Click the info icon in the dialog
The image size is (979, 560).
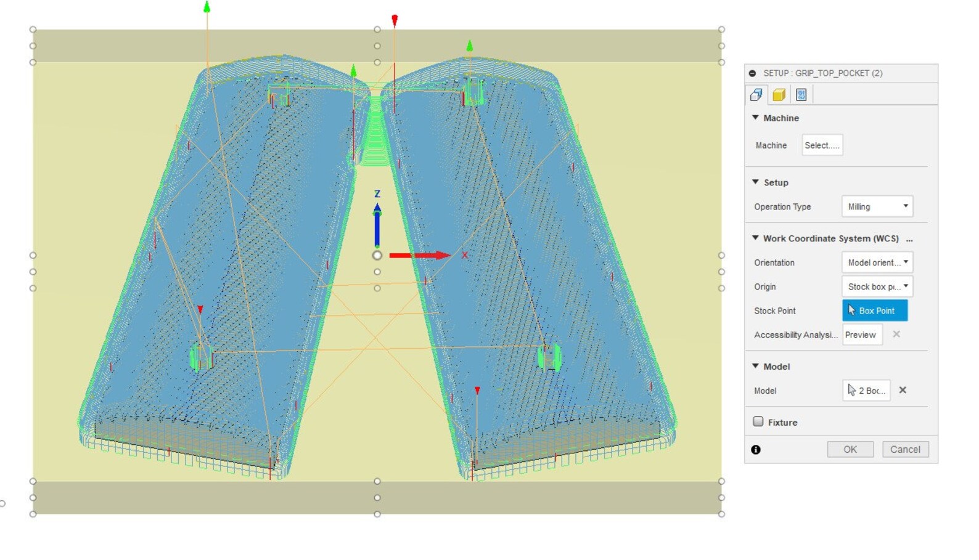pos(756,450)
